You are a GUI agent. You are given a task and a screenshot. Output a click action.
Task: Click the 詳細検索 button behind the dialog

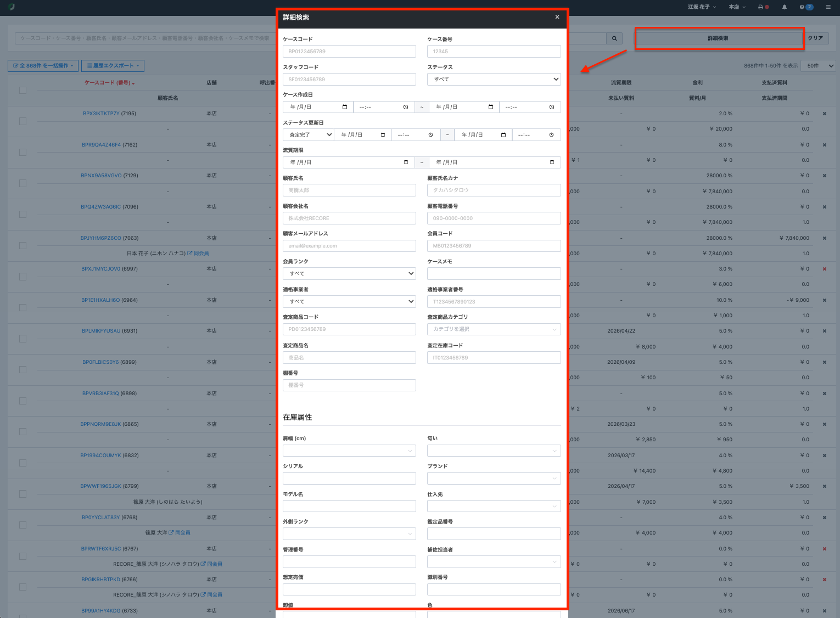[718, 38]
